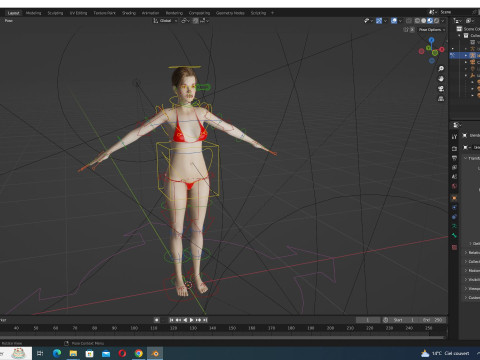Click the Zoom view magnifier gizmo
Viewport: 480px width, 360px height.
[x=441, y=69]
